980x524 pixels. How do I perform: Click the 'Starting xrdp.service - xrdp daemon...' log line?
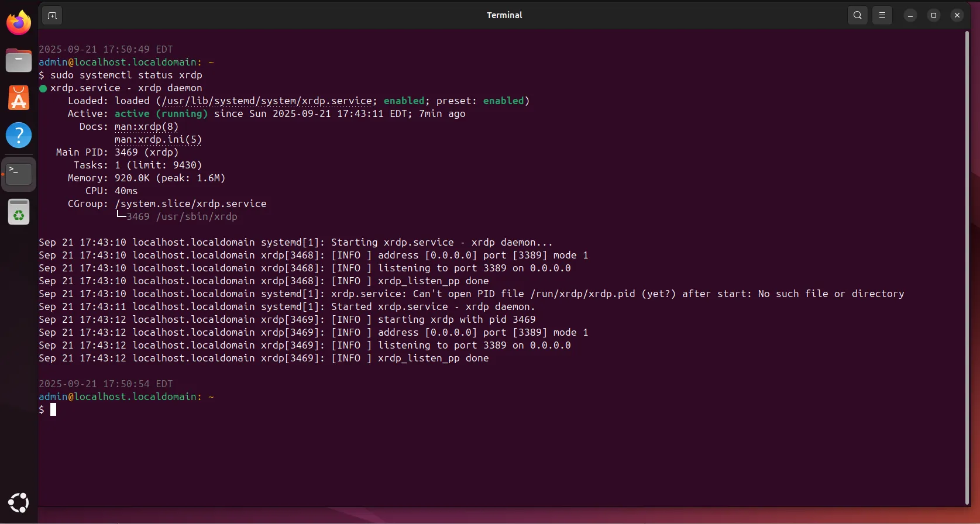[x=295, y=242]
